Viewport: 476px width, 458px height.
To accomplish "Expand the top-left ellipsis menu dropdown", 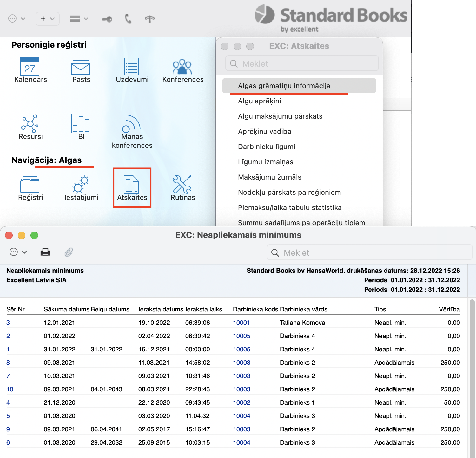I will click(17, 19).
